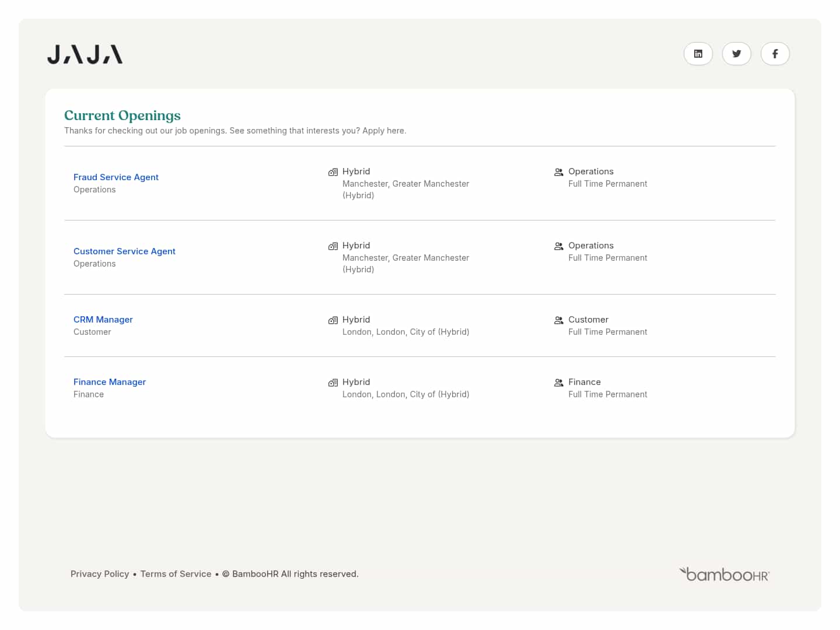Open the Fraud Service Agent job posting

tap(116, 177)
